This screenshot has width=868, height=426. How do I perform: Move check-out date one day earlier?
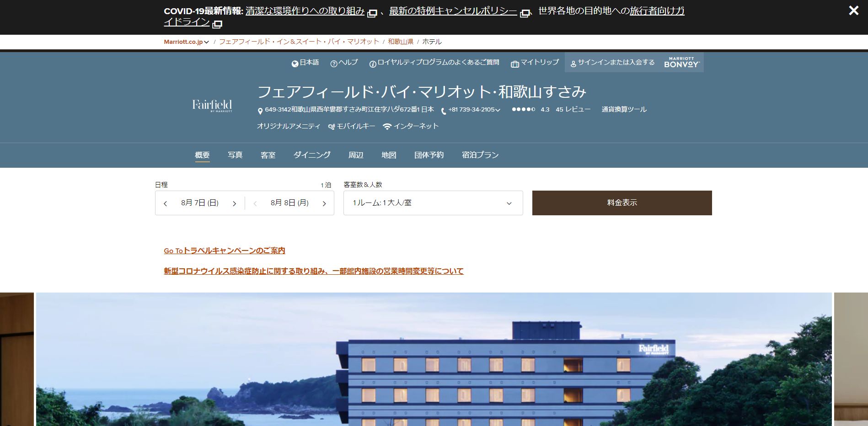pyautogui.click(x=255, y=203)
